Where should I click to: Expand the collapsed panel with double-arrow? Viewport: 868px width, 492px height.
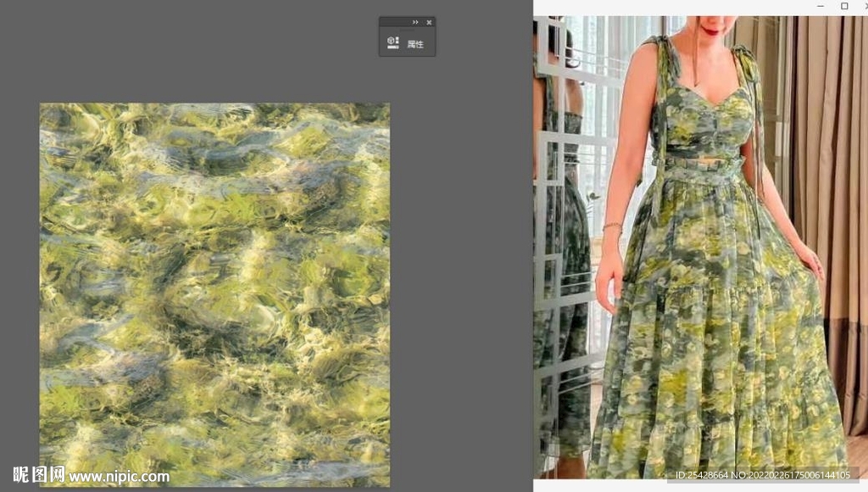415,22
